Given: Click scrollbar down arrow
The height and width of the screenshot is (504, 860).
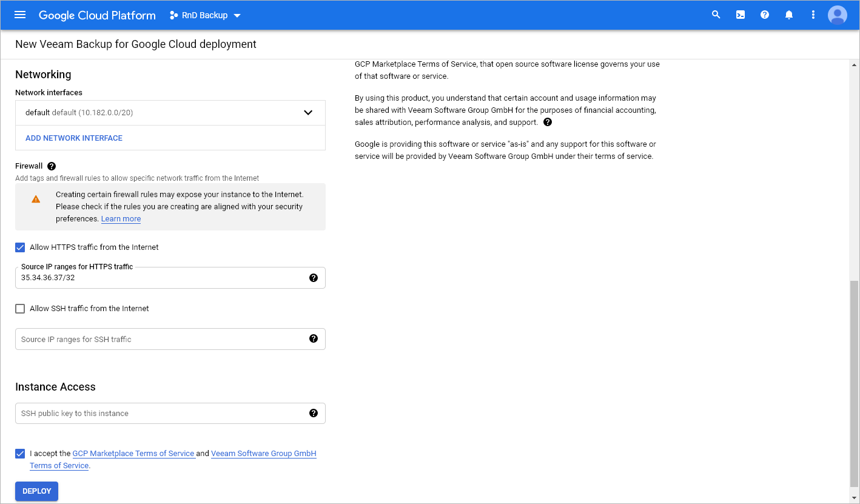Looking at the screenshot, I should [x=854, y=498].
